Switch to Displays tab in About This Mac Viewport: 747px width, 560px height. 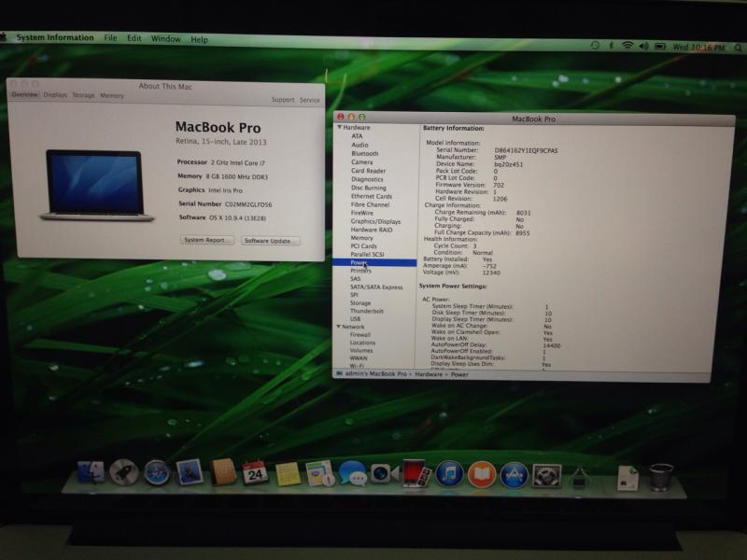point(55,95)
